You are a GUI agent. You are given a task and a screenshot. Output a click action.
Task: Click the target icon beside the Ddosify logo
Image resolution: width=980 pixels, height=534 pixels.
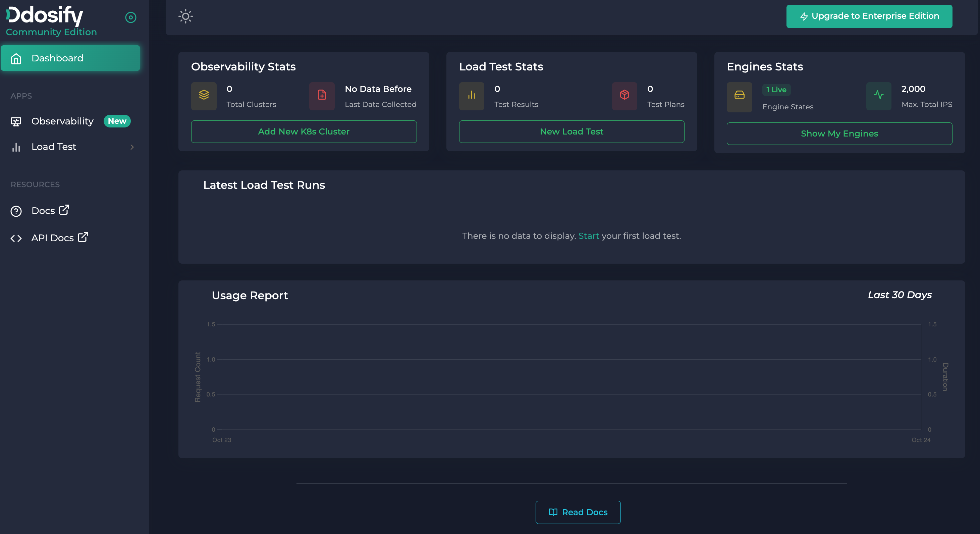point(130,17)
